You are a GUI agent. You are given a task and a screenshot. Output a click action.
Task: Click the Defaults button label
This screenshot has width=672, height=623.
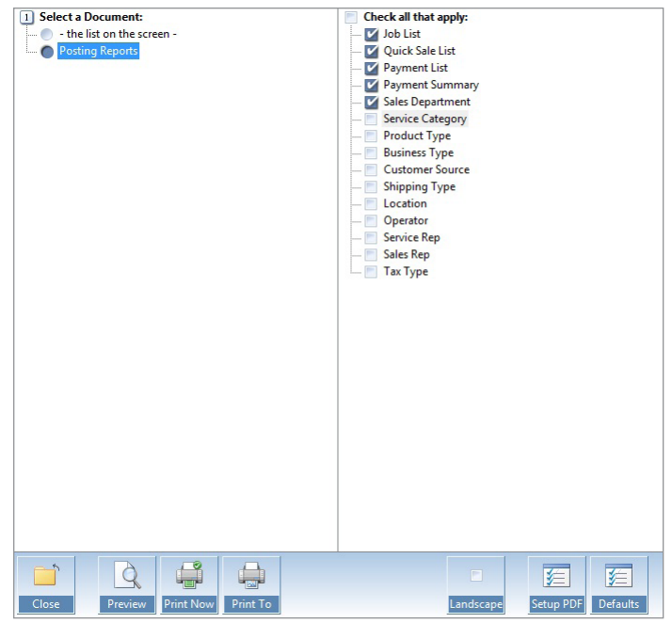click(618, 604)
